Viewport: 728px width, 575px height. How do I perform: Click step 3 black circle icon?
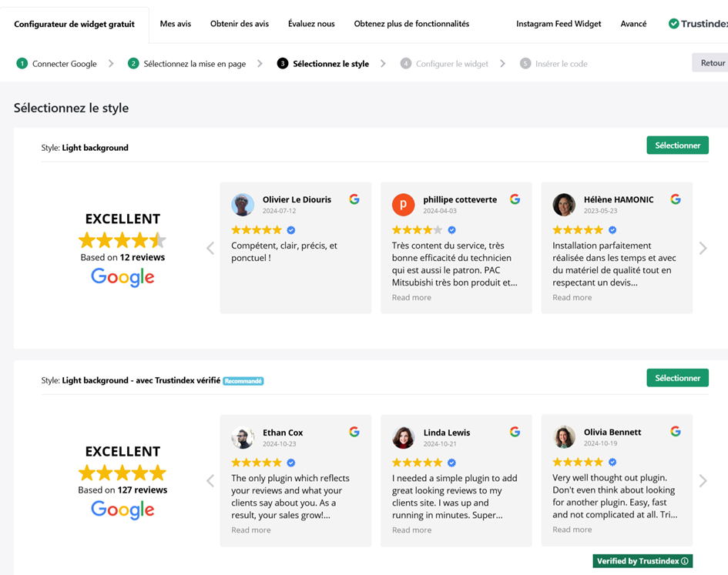[x=283, y=64]
